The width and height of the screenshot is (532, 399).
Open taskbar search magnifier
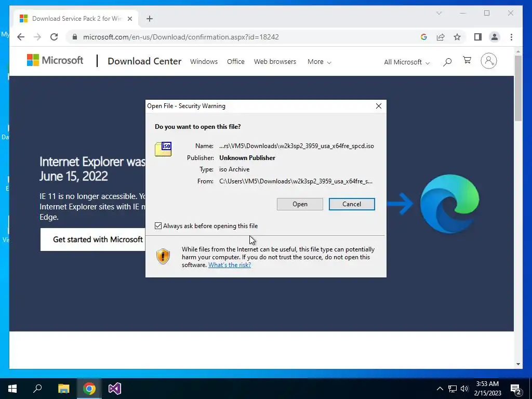tap(37, 389)
